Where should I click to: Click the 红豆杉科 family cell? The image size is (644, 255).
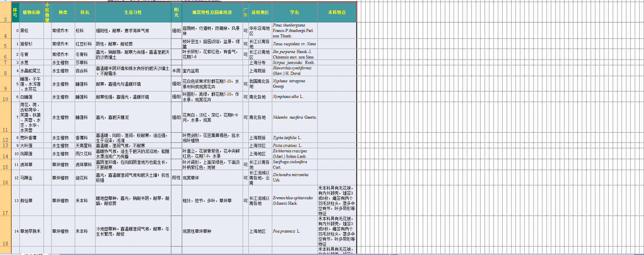[x=85, y=44]
